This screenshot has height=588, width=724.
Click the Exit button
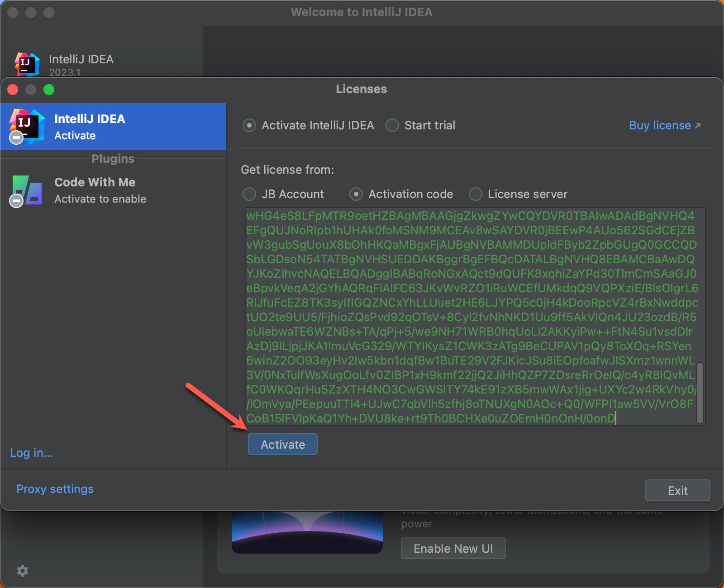[677, 490]
